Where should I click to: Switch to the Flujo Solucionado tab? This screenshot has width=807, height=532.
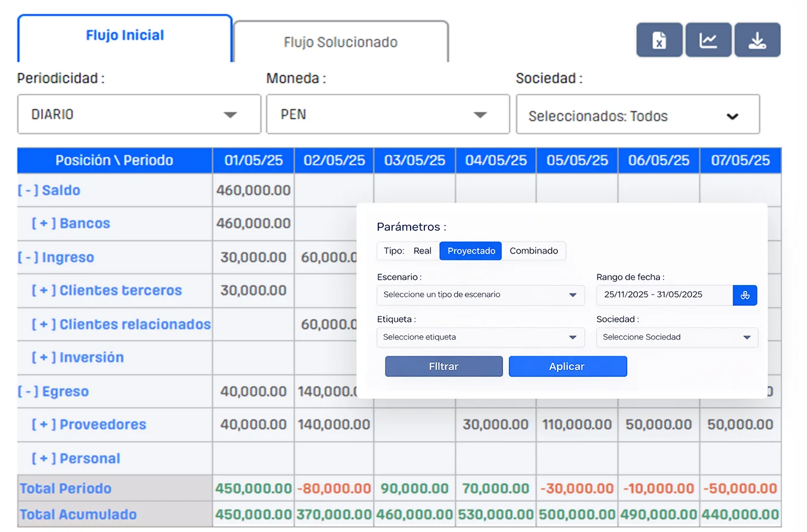pos(340,43)
